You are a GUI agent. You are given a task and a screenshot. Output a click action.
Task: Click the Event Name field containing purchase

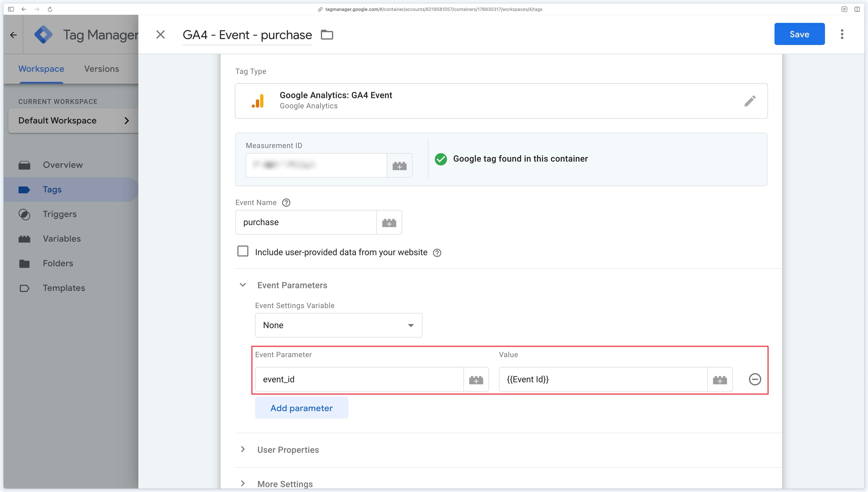tap(306, 222)
